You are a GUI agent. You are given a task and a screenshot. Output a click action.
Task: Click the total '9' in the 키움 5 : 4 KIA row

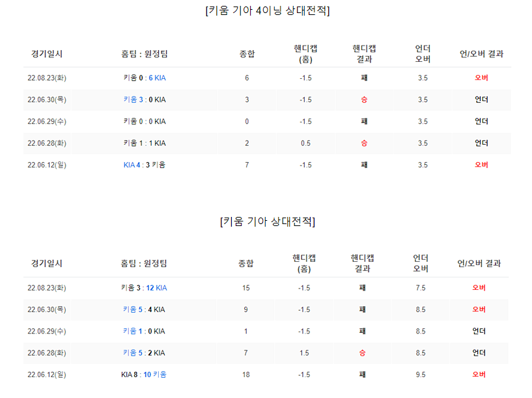coord(245,309)
